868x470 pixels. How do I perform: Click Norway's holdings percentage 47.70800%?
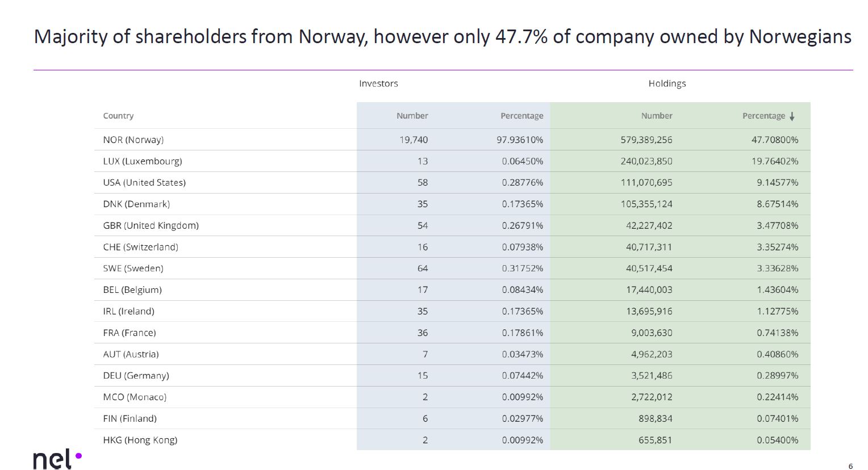(774, 140)
